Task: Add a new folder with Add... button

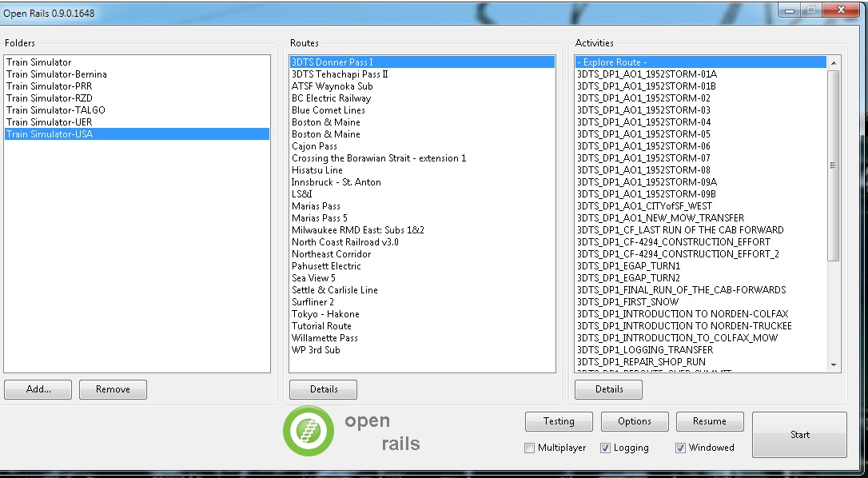Action: (x=38, y=389)
